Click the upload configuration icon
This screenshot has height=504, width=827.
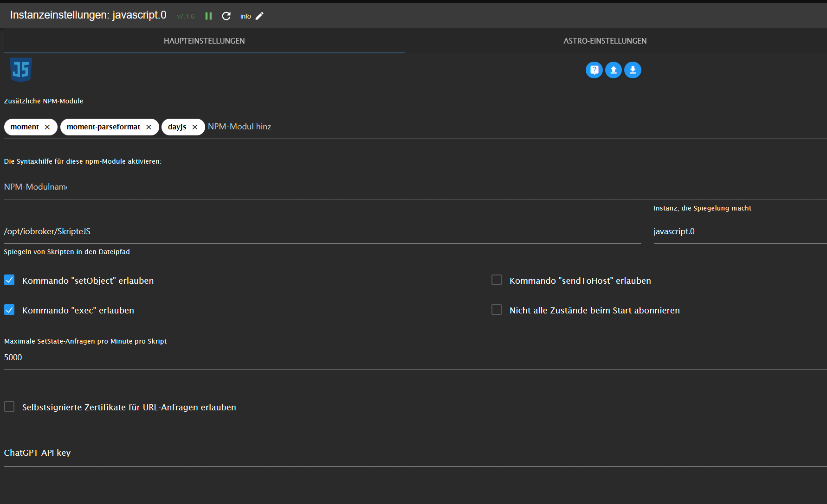[614, 70]
